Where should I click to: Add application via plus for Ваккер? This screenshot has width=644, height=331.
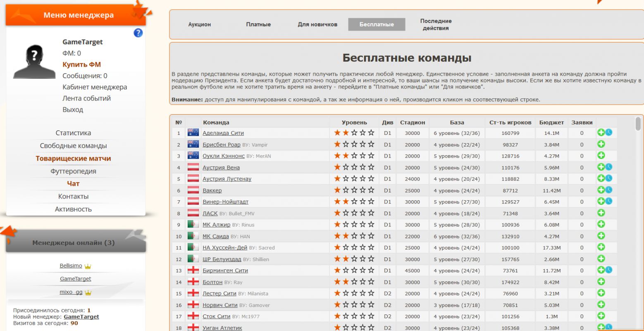tap(601, 190)
